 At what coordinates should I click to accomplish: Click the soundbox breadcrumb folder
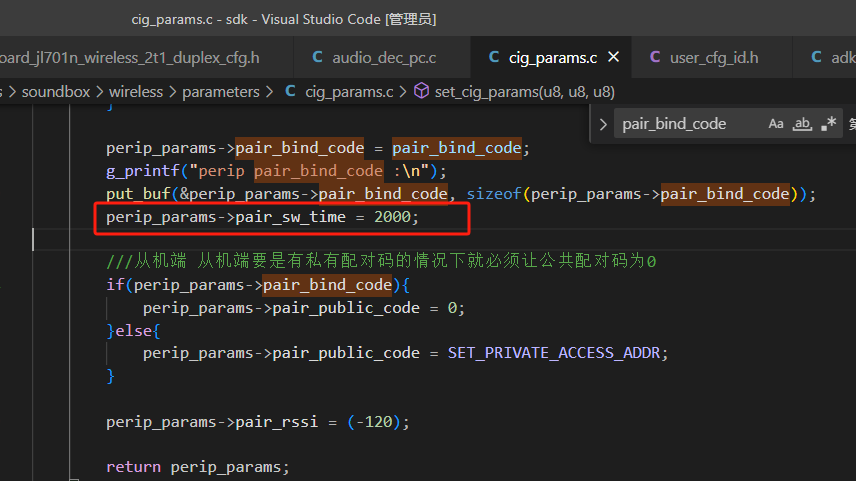[56, 92]
